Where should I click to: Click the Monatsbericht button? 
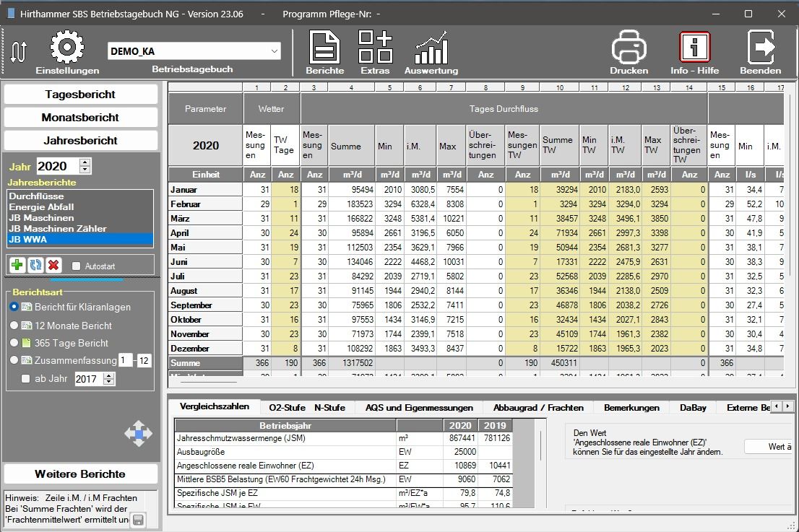click(80, 118)
